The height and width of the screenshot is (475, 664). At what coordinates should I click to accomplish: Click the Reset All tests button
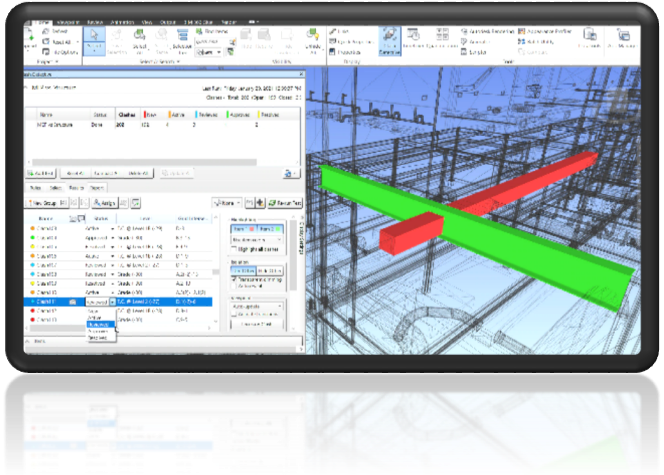75,173
